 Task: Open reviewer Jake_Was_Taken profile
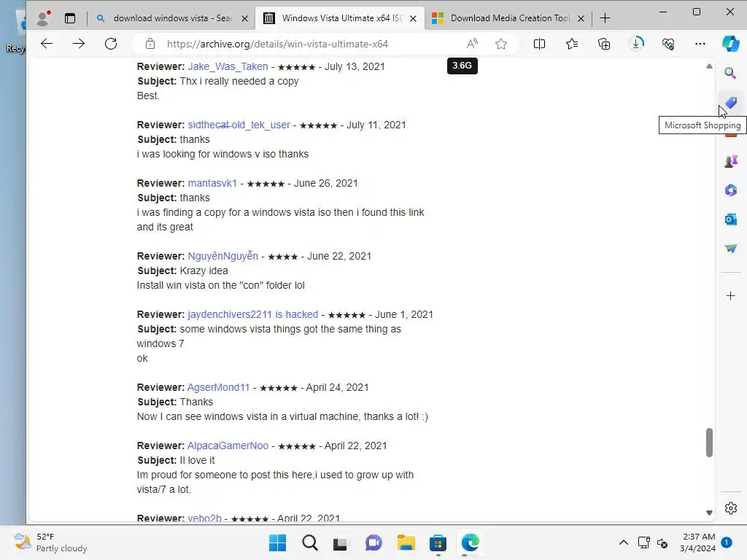click(228, 66)
